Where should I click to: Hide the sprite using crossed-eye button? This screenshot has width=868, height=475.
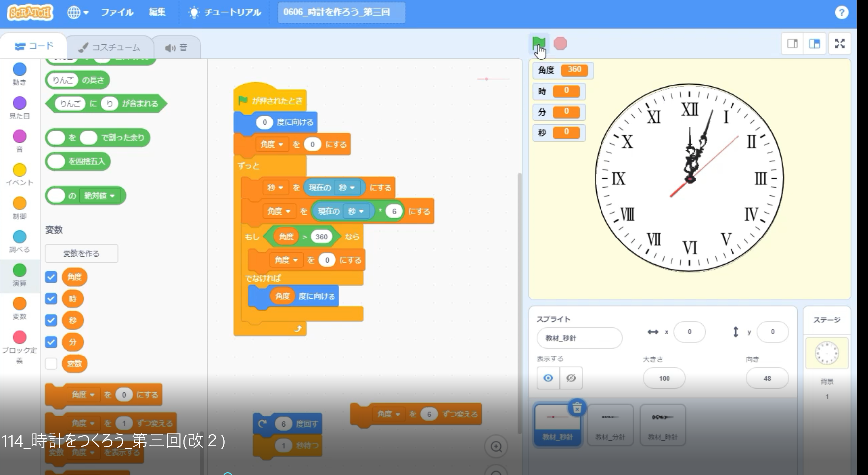(x=571, y=378)
